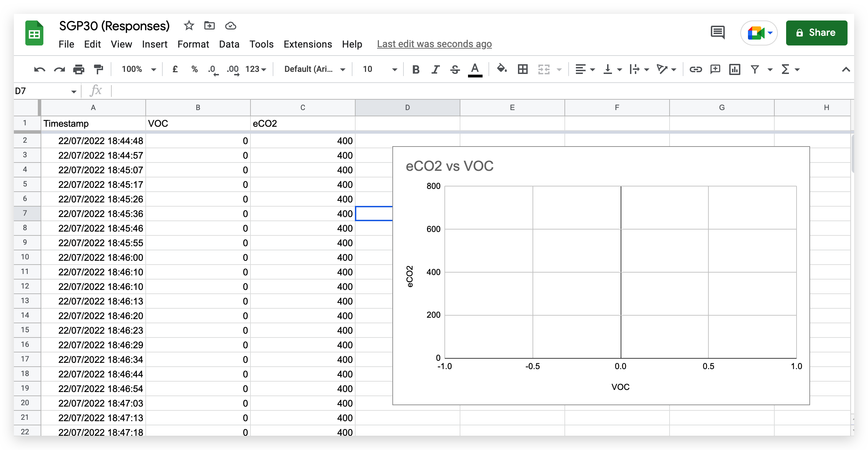The width and height of the screenshot is (868, 450).
Task: Select cell with 22/07/2022 18:44:48
Action: (93, 141)
